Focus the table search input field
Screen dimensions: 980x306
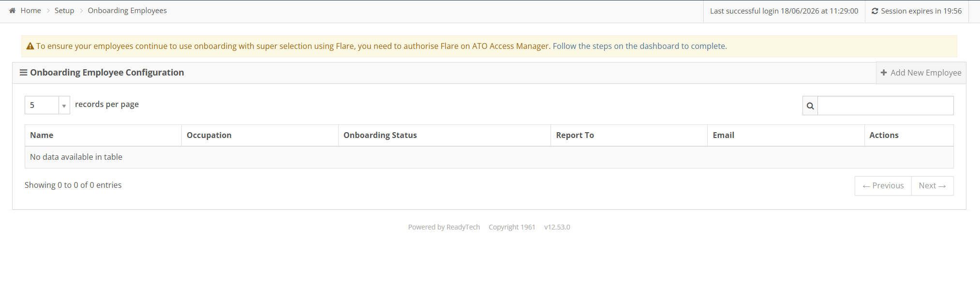885,106
